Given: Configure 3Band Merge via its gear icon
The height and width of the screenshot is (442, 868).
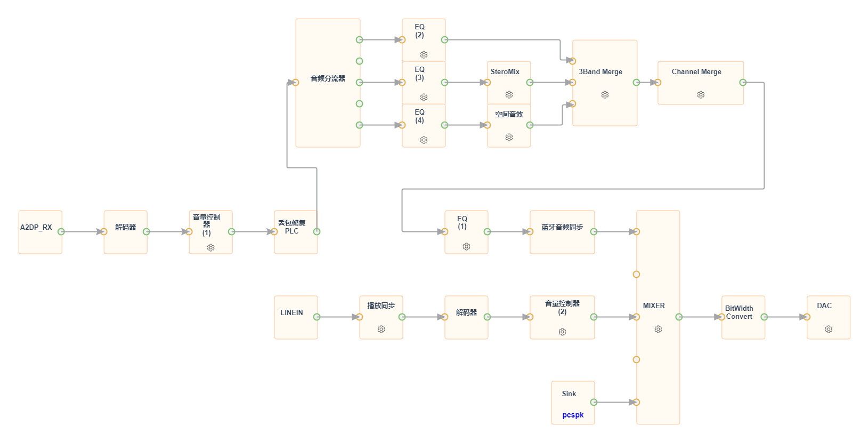Looking at the screenshot, I should coord(605,94).
